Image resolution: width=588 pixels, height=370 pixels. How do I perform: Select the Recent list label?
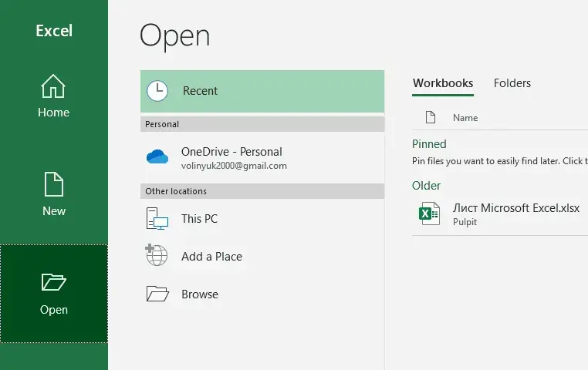[x=201, y=91]
